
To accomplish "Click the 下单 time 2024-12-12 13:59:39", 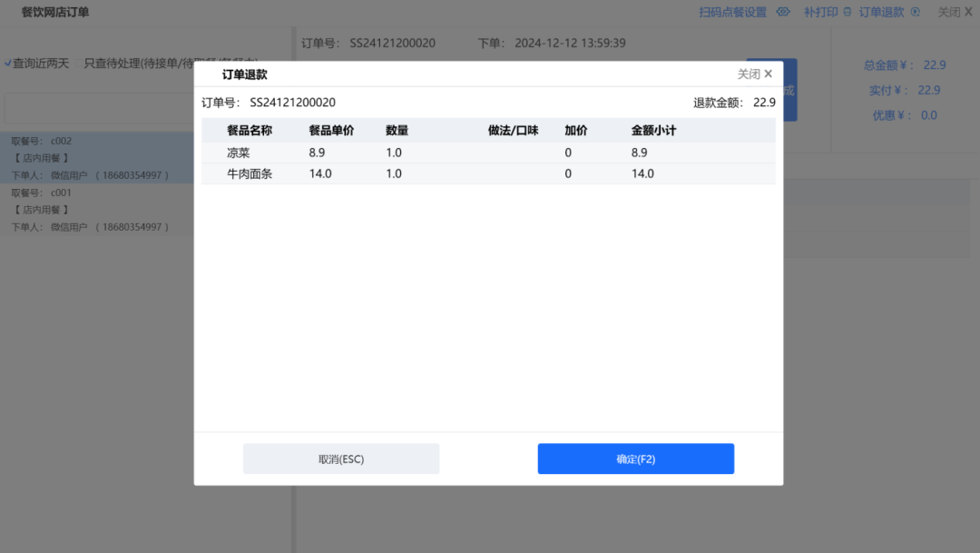I will point(570,44).
